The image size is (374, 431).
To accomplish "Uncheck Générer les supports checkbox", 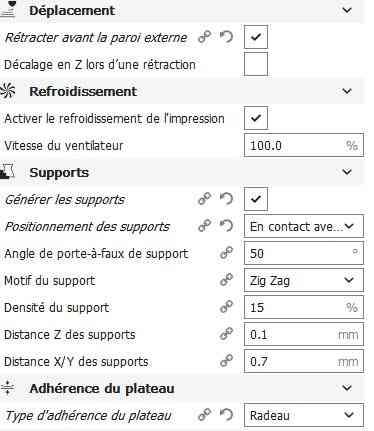I will point(256,199).
